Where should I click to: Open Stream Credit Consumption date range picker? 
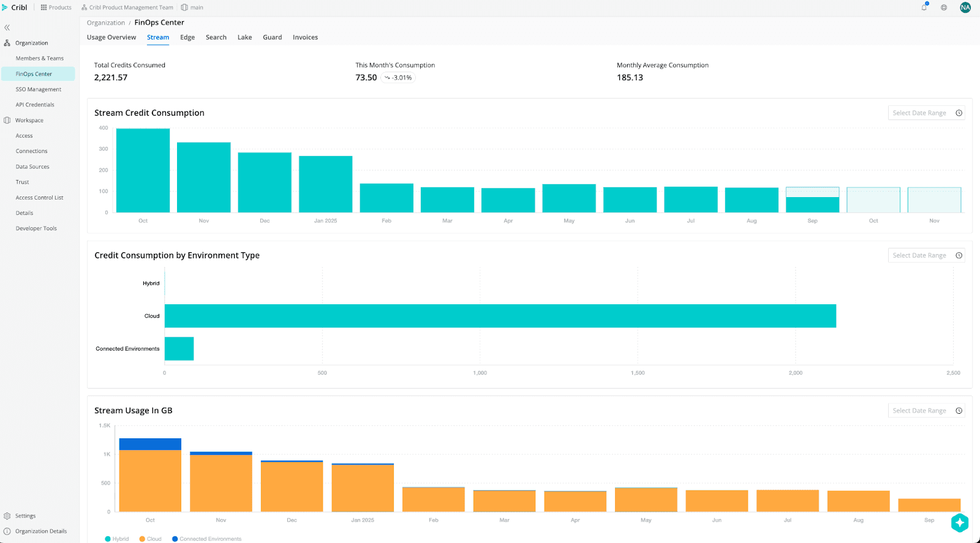[x=926, y=113]
